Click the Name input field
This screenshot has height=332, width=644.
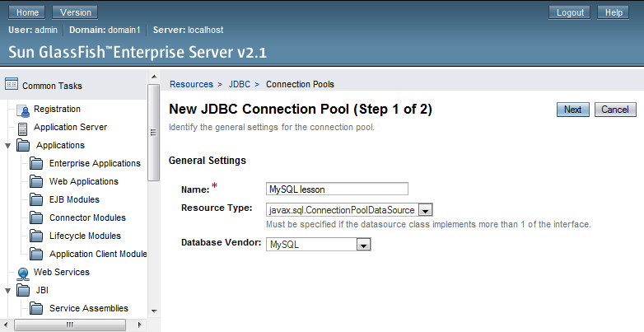tap(337, 189)
